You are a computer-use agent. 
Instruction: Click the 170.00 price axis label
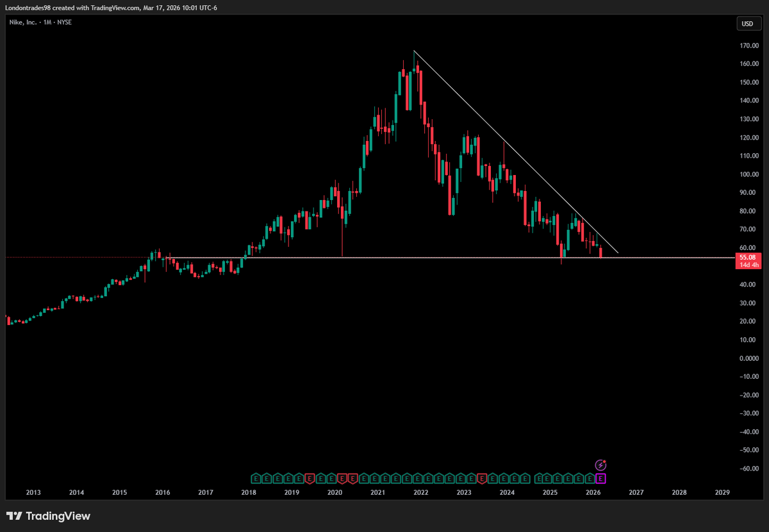749,46
